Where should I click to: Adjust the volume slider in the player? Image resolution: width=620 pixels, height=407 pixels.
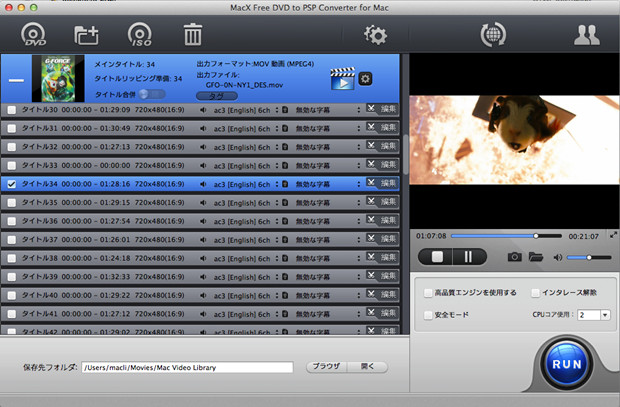click(x=589, y=257)
